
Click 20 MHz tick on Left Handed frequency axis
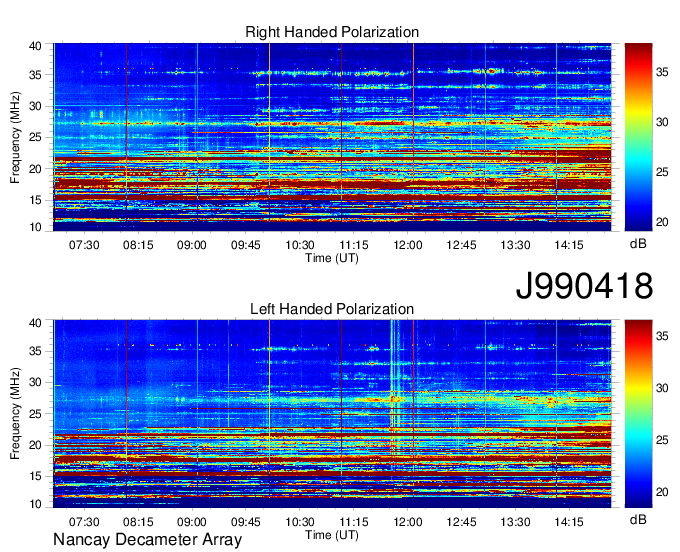pos(35,445)
